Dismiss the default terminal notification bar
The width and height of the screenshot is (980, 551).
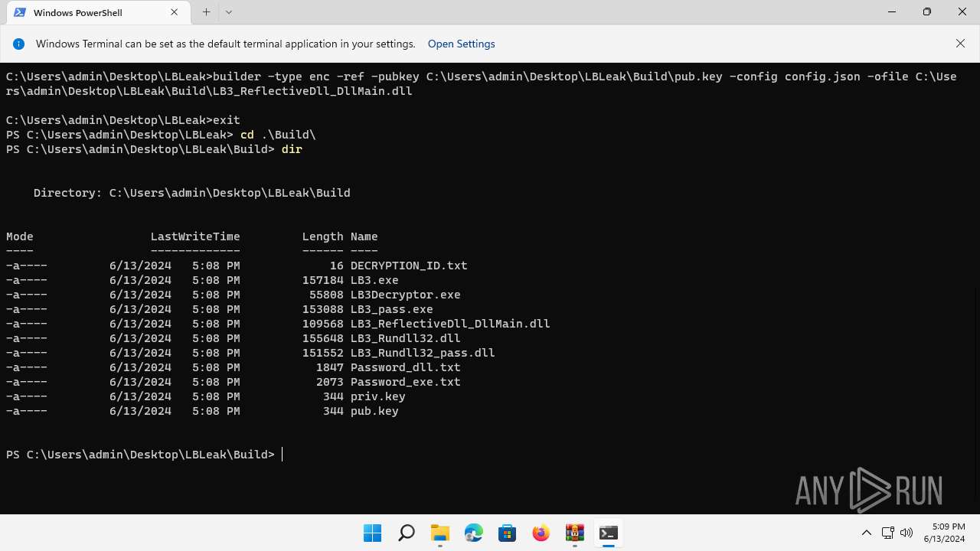coord(960,44)
